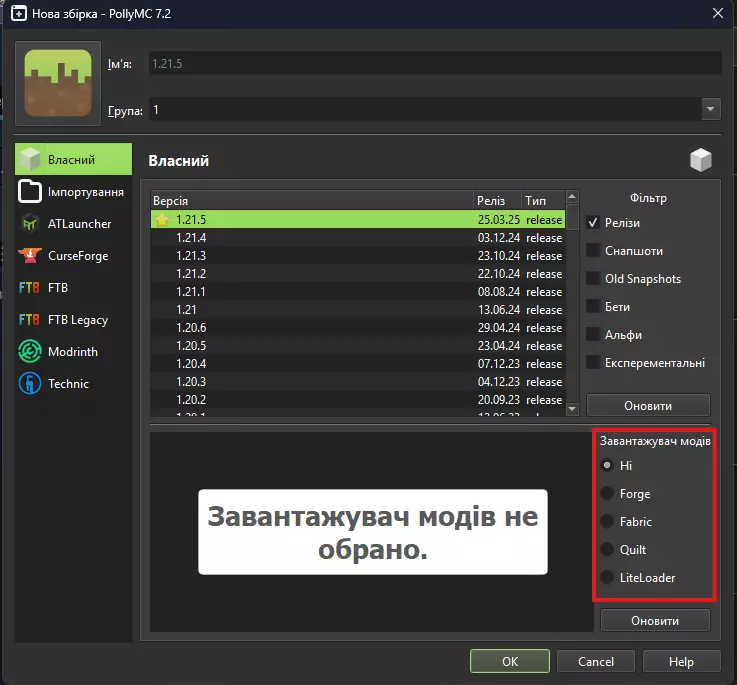Close the Нова збірка dialog window
The width and height of the screenshot is (737, 685).
pos(718,13)
